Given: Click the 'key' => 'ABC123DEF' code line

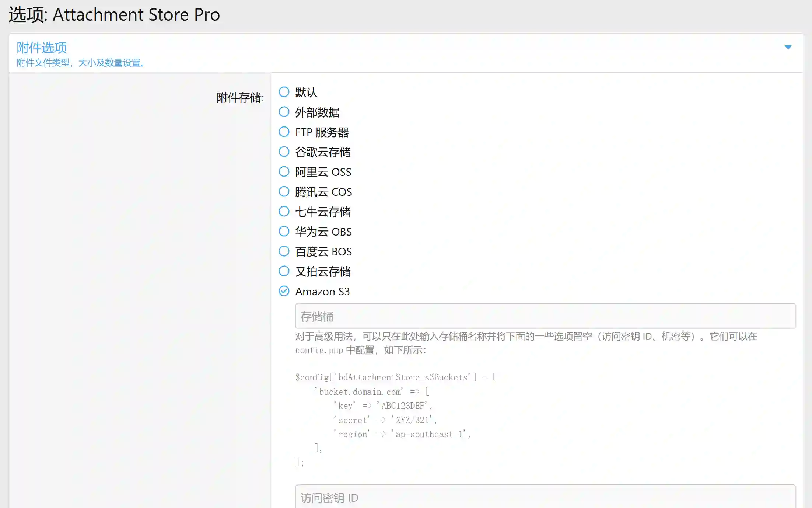Looking at the screenshot, I should [x=383, y=406].
